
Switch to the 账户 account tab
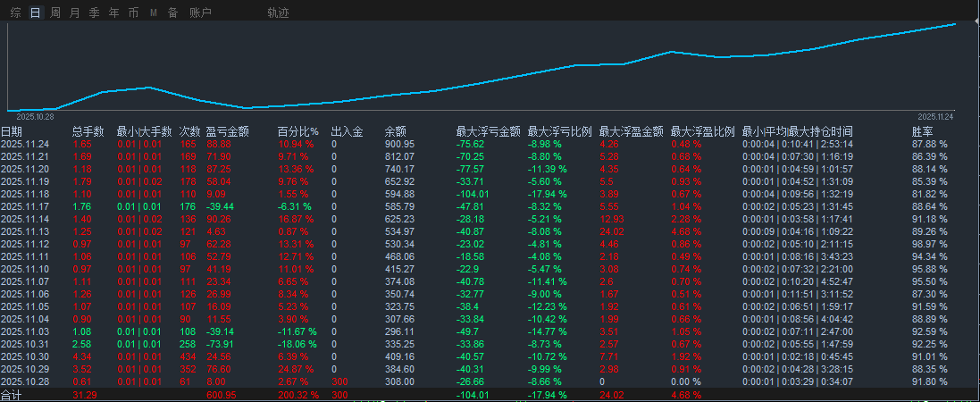point(200,13)
